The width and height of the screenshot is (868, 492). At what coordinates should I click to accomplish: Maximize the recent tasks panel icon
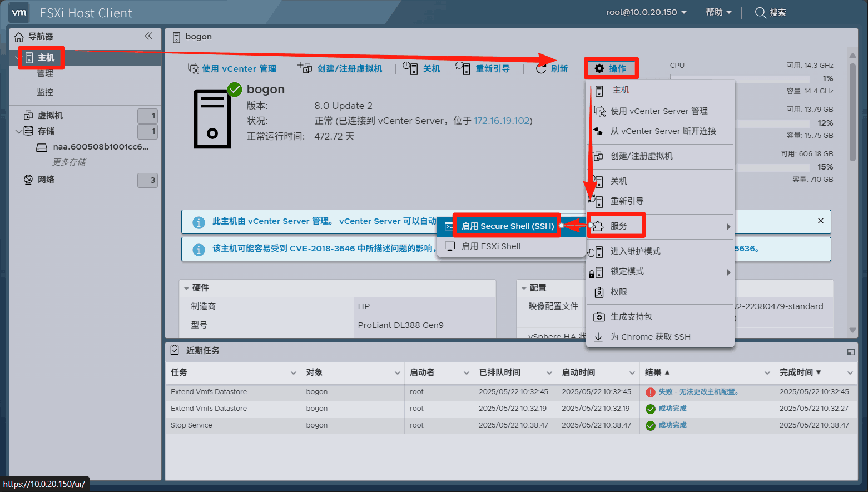point(851,352)
